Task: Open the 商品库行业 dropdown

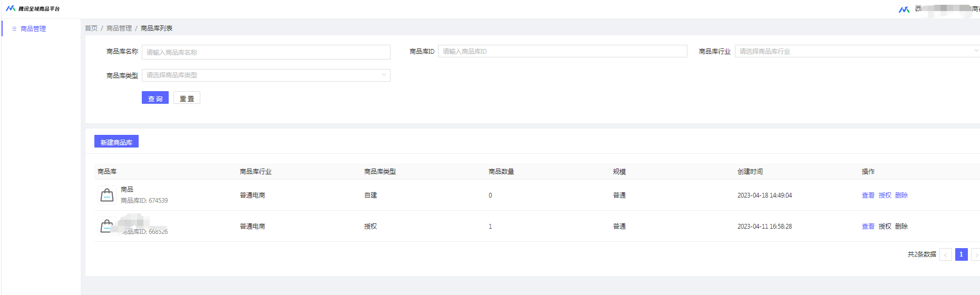Action: point(857,51)
